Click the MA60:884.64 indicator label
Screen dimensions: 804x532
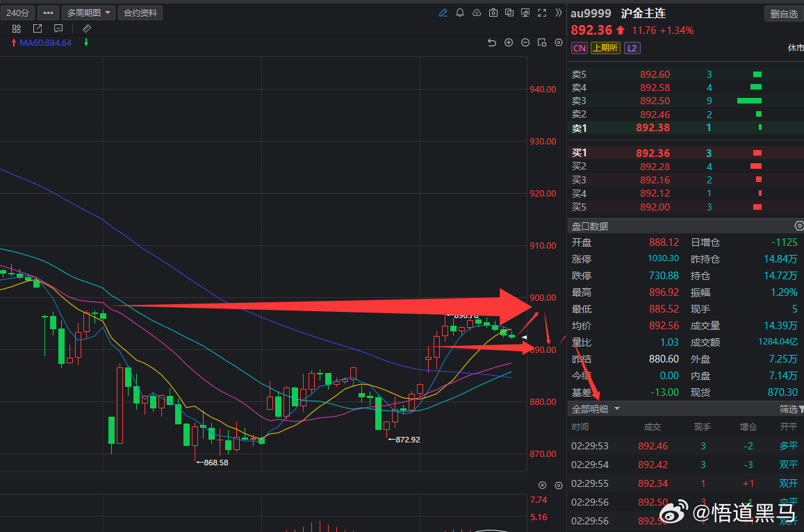pos(45,43)
